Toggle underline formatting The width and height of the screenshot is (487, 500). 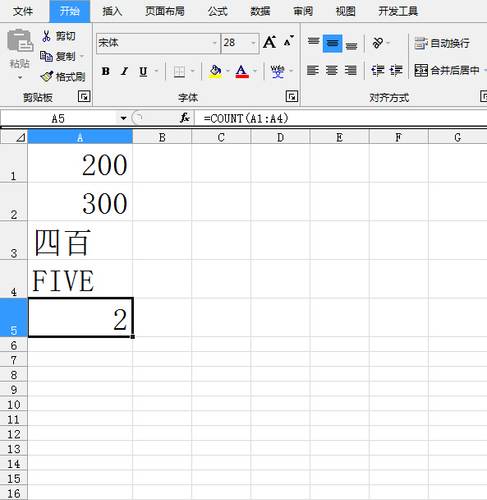(x=143, y=71)
